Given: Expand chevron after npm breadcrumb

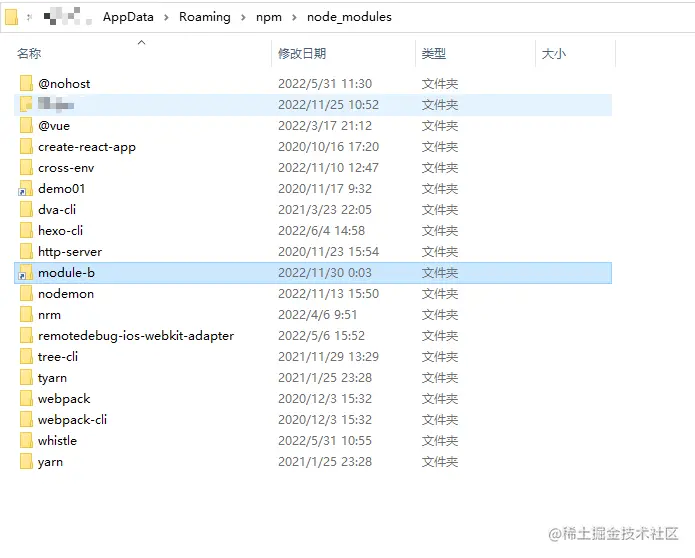Looking at the screenshot, I should click(294, 17).
